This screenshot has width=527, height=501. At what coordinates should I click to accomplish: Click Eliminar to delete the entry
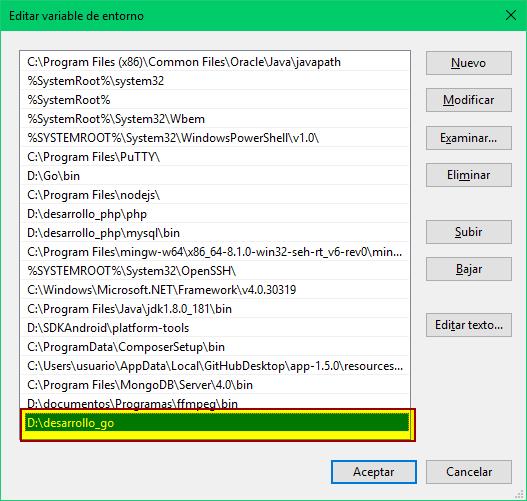(469, 175)
